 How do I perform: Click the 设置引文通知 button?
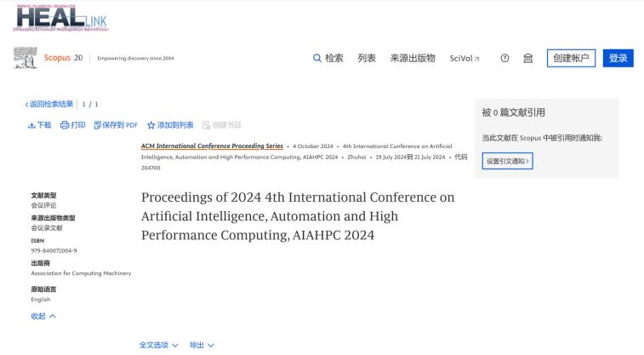pyautogui.click(x=507, y=160)
